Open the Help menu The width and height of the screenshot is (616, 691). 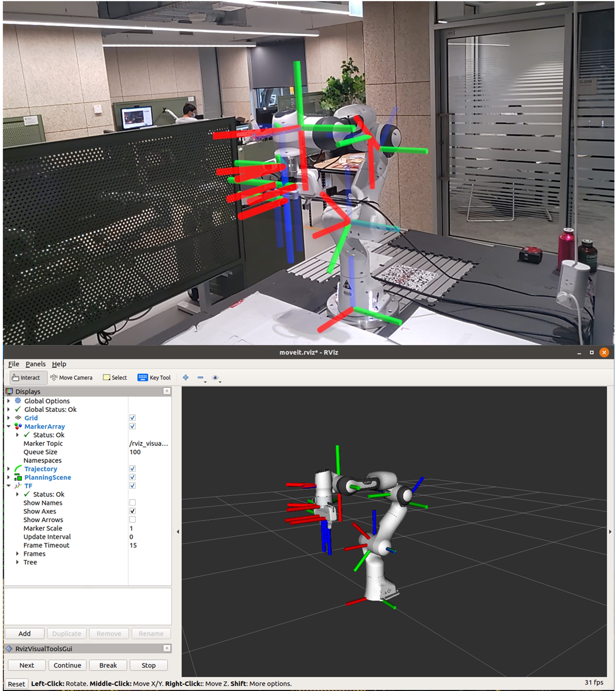[59, 364]
